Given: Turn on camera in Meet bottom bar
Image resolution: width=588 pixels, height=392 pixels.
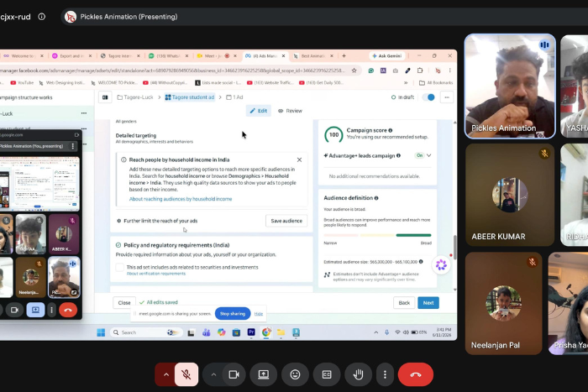Looking at the screenshot, I should pyautogui.click(x=234, y=374).
